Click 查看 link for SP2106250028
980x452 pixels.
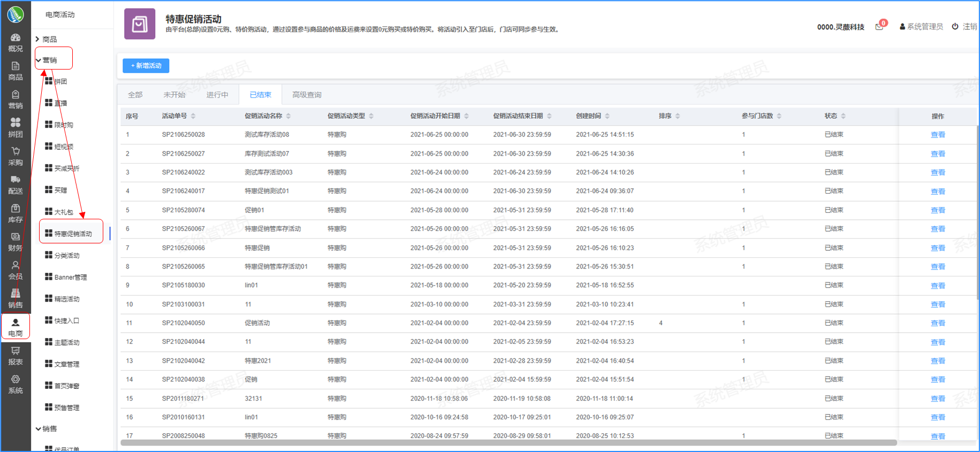pos(938,135)
